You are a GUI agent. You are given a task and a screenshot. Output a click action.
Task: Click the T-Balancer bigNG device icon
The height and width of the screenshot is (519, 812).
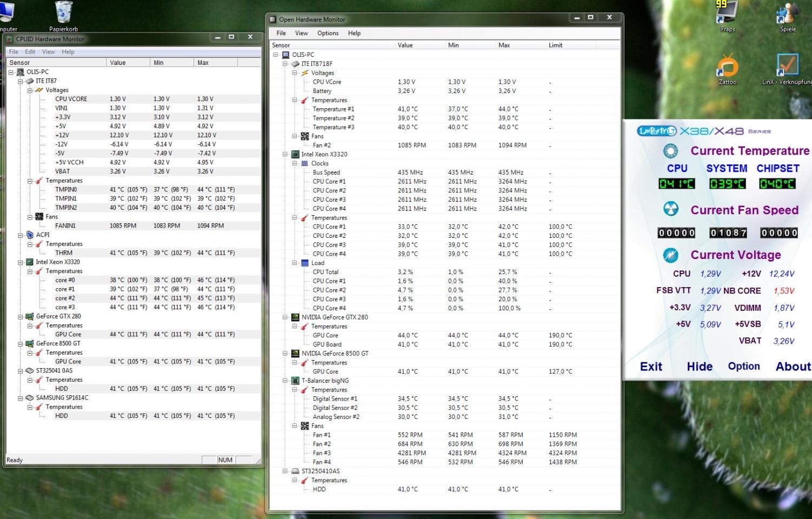(295, 381)
